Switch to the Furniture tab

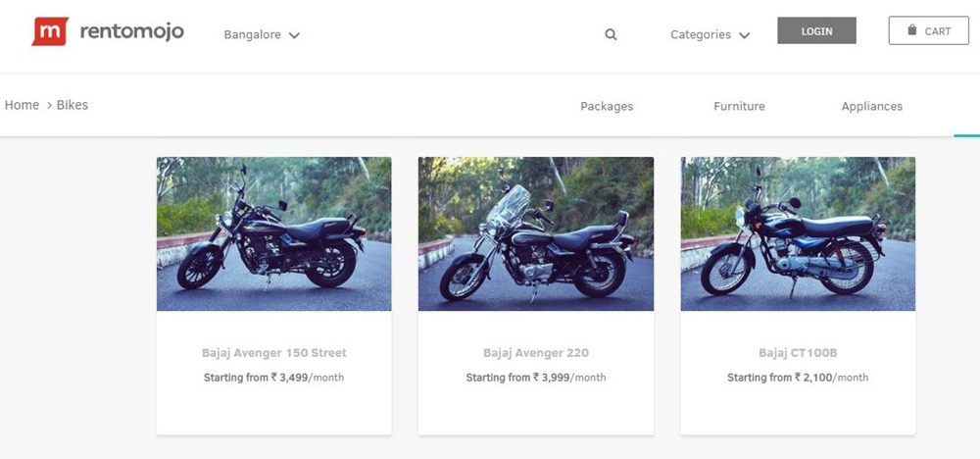[x=739, y=106]
